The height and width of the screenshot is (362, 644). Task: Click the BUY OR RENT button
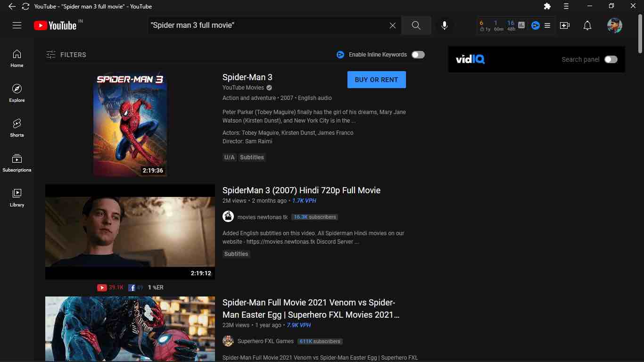(x=377, y=80)
